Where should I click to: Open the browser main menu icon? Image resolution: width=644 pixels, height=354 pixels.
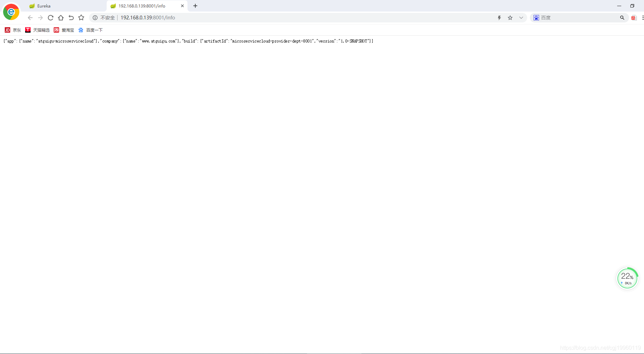point(642,18)
